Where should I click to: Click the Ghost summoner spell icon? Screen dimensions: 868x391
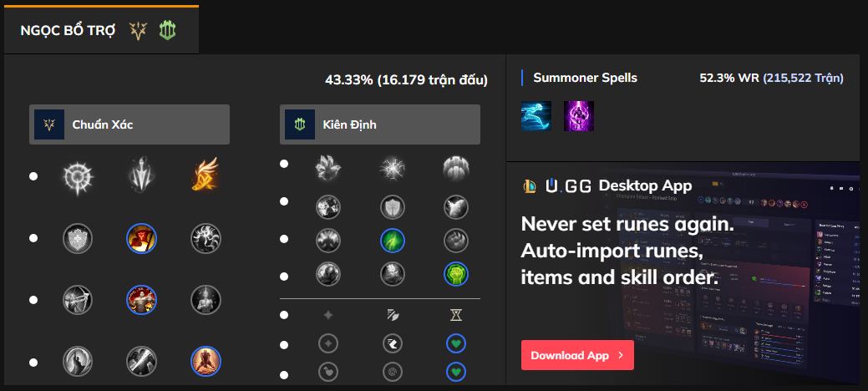pos(536,116)
